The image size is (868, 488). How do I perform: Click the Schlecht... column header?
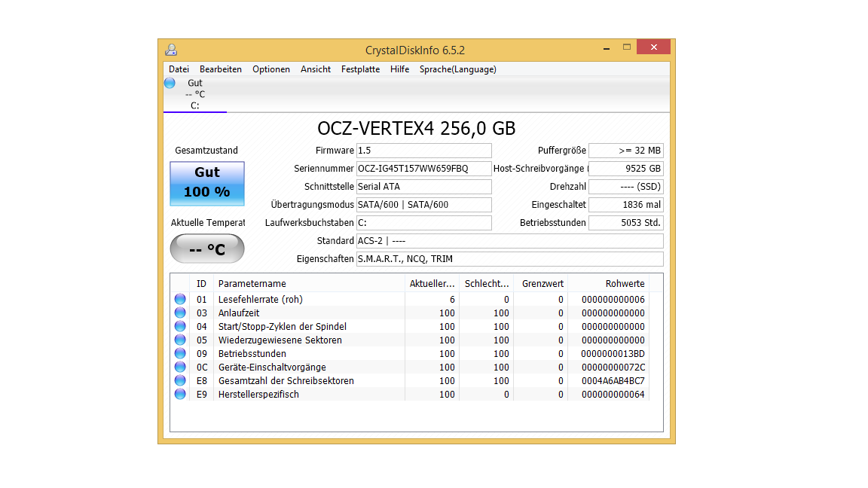coord(487,283)
